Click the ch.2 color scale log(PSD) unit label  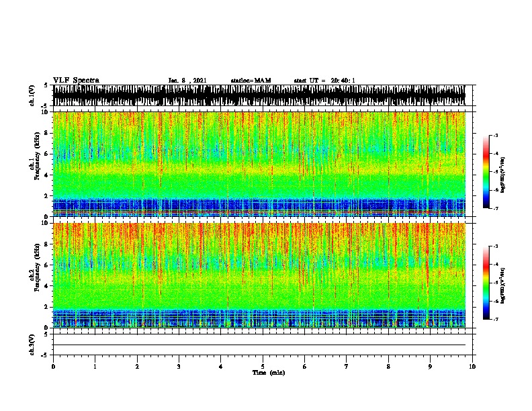[x=503, y=285]
